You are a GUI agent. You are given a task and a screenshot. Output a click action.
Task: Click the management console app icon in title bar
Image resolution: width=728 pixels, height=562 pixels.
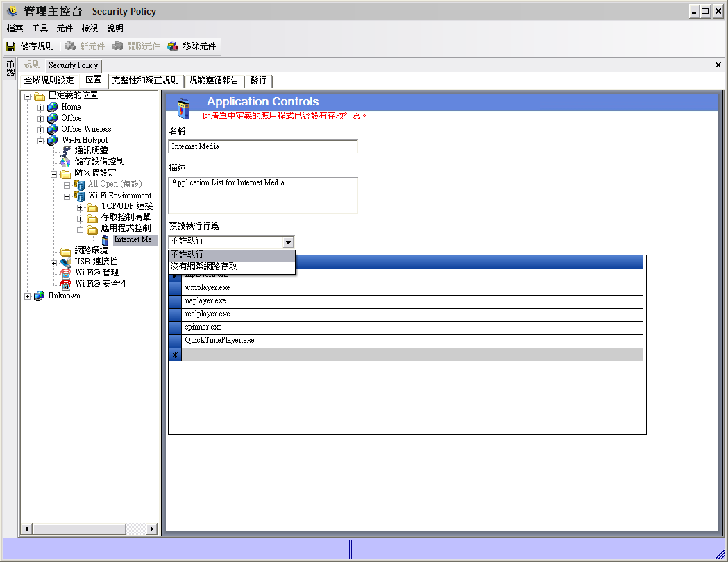click(12, 11)
